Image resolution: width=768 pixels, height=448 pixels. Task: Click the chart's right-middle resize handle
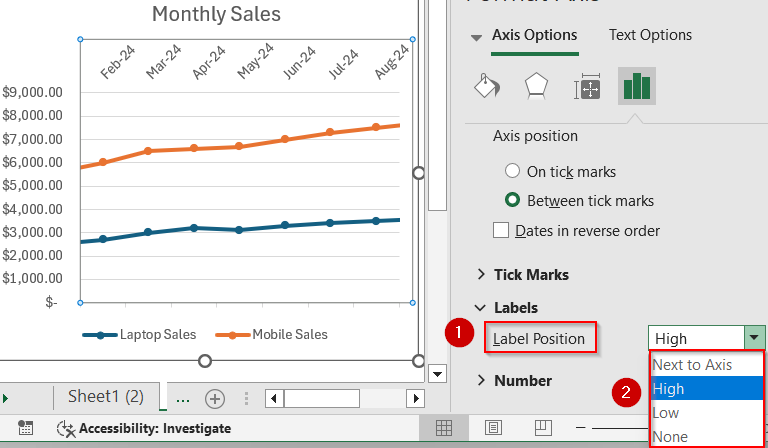(418, 173)
